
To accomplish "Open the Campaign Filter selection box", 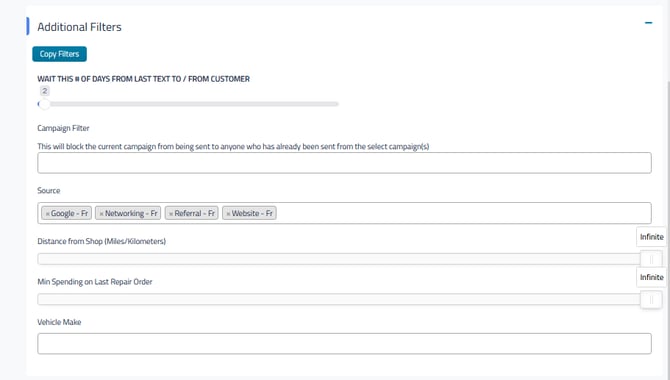I will click(344, 163).
